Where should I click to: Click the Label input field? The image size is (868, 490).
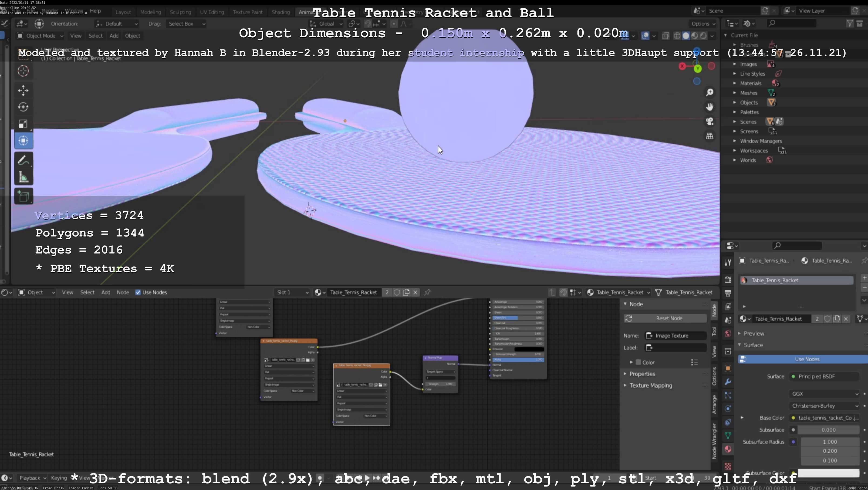(676, 347)
